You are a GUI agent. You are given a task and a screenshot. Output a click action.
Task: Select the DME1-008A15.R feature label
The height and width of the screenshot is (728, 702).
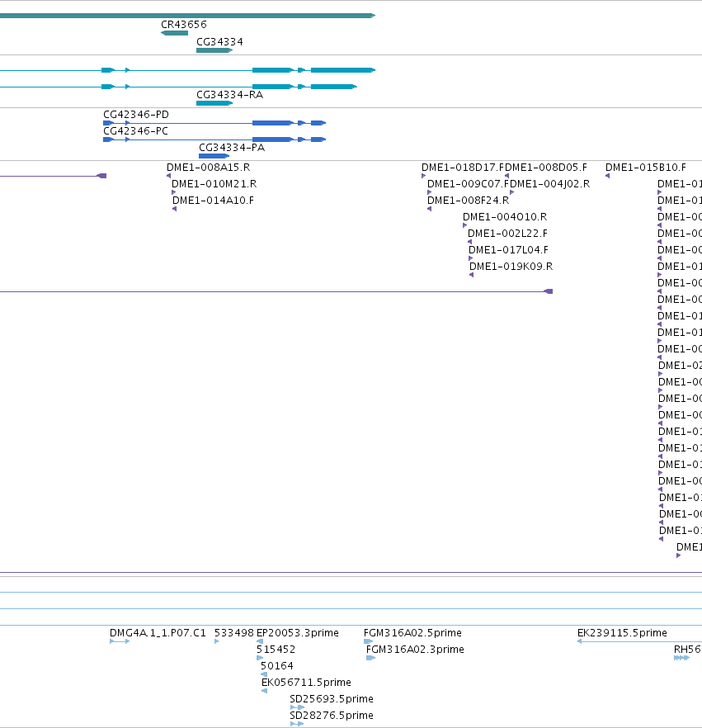coord(209,168)
